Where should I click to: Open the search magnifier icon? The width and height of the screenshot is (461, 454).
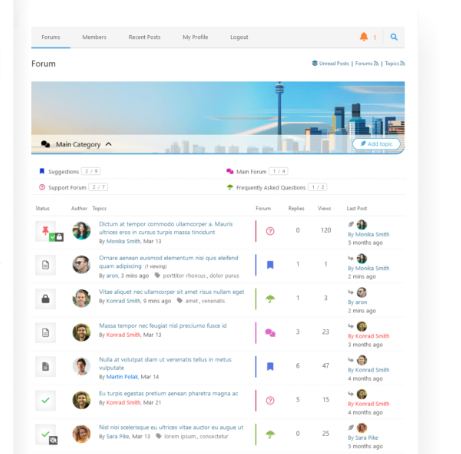394,37
